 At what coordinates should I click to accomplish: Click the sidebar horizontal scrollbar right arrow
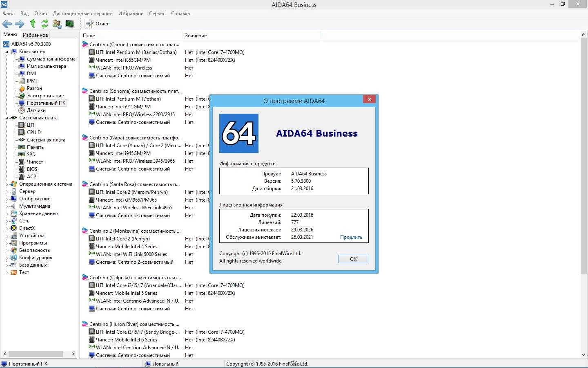(x=73, y=354)
